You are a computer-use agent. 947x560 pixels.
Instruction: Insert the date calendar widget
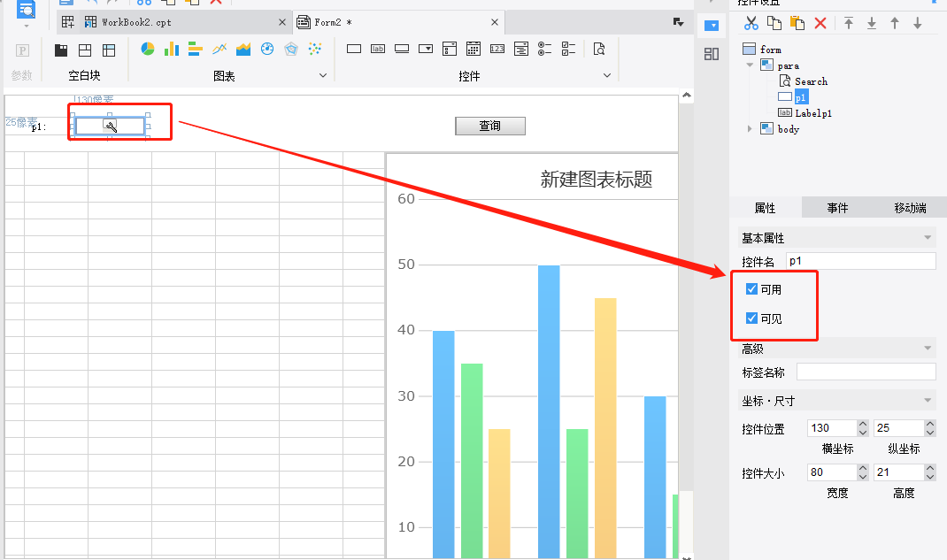point(473,49)
